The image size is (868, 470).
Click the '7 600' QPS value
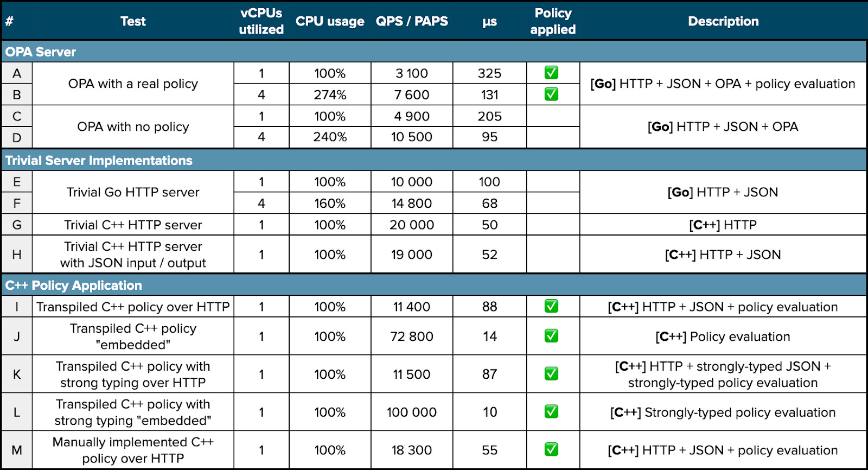point(412,95)
